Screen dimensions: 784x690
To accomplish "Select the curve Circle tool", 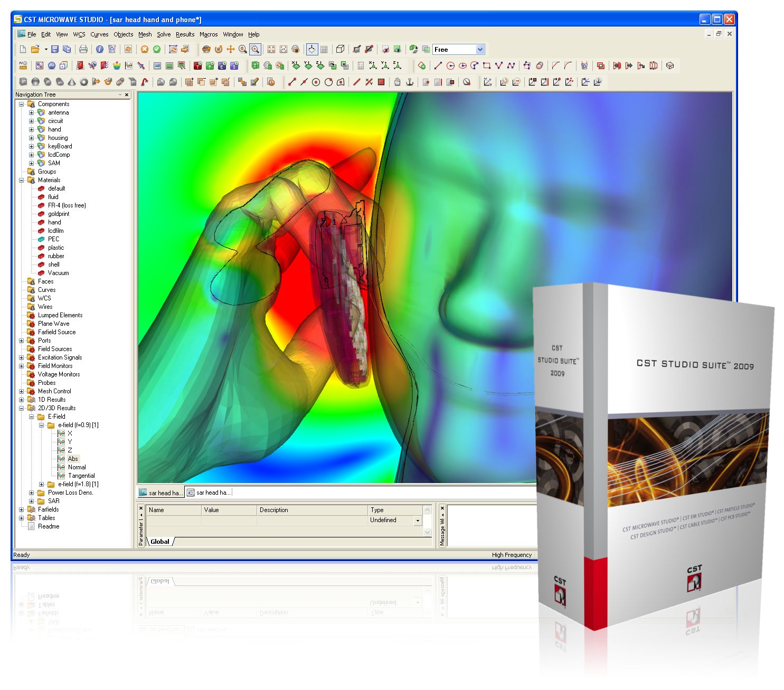I will point(450,65).
